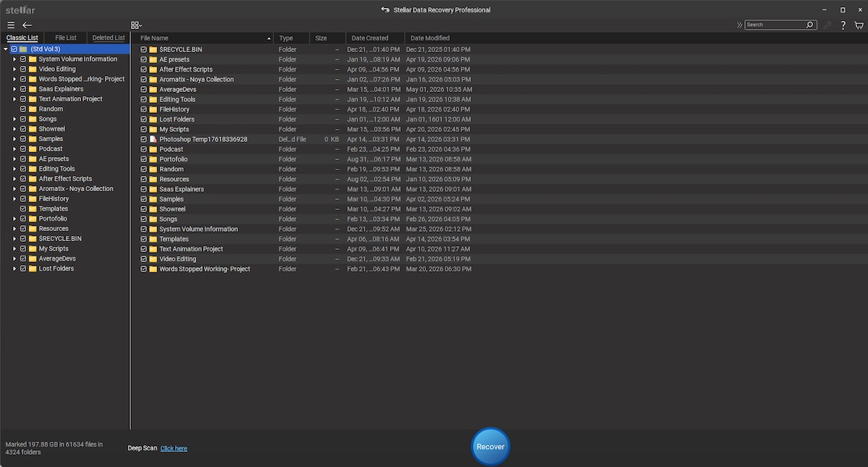The height and width of the screenshot is (467, 868).
Task: Go back using the left arrow icon
Action: 27,25
